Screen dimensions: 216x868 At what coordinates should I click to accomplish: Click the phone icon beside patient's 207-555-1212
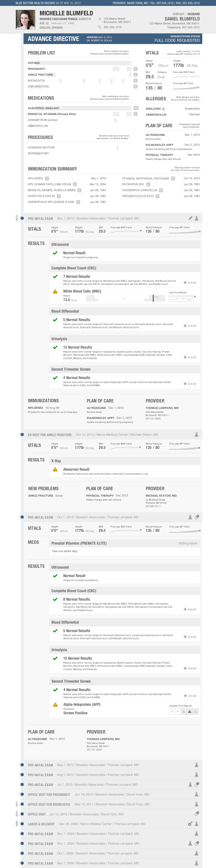(100, 27)
